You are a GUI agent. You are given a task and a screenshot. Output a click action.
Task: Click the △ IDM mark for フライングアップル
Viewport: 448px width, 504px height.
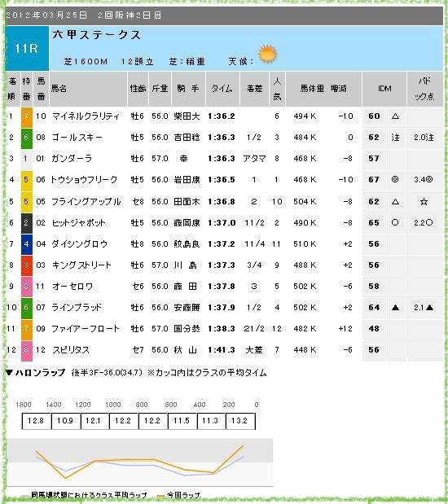click(395, 202)
